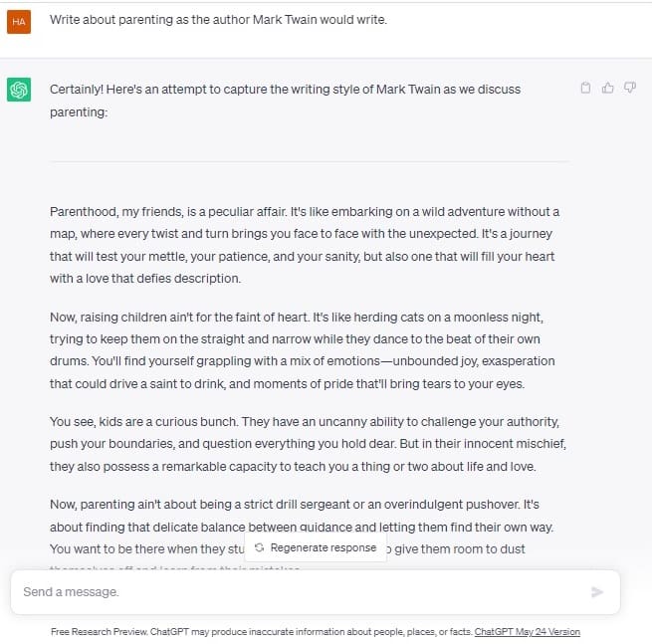Click the circular regenerate arrows icon
652x644 pixels.
click(x=260, y=547)
